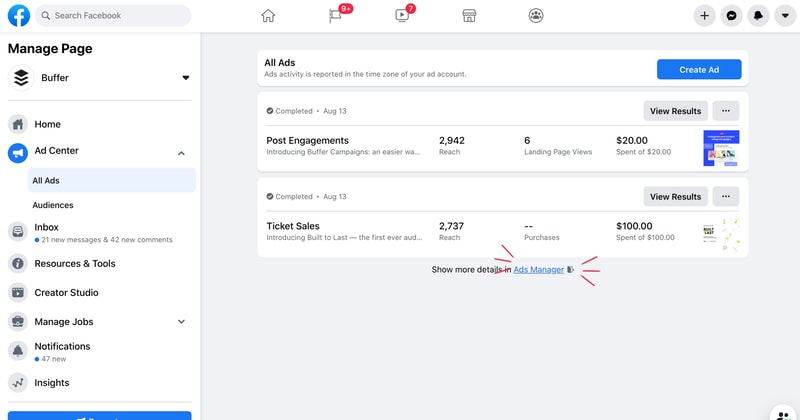This screenshot has width=800, height=420.
Task: Select Audiences in the sidebar
Action: [53, 205]
